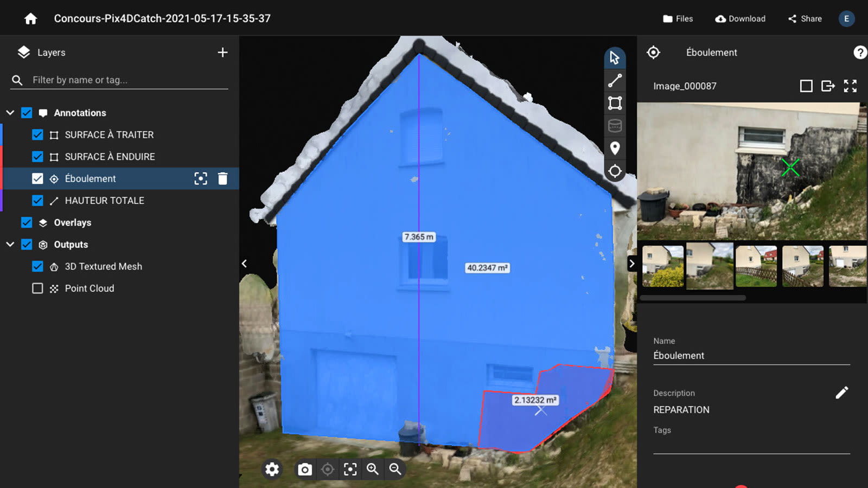Enable the Point Cloud output
Viewport: 868px width, 488px height.
coord(37,288)
